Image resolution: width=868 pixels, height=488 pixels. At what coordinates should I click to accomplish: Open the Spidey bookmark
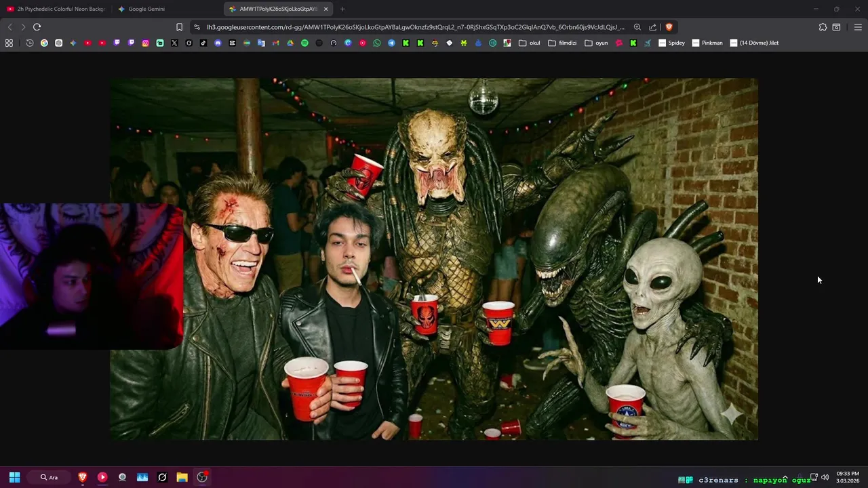(671, 43)
